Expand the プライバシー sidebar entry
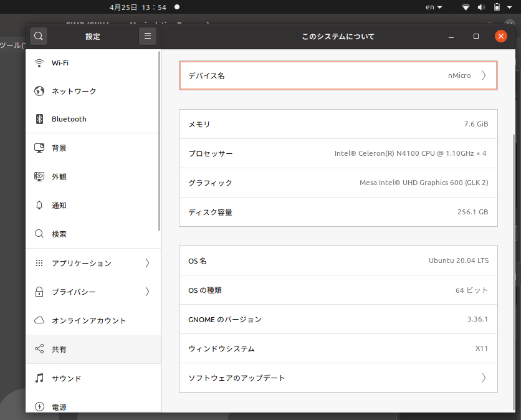Viewport: 521px width, 420px height. [x=148, y=292]
